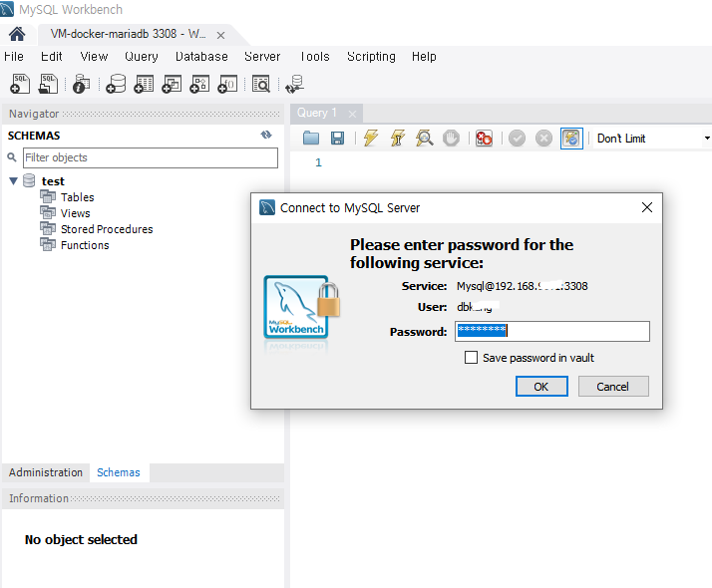712x588 pixels.
Task: Open the home screen tab icon
Action: (17, 35)
